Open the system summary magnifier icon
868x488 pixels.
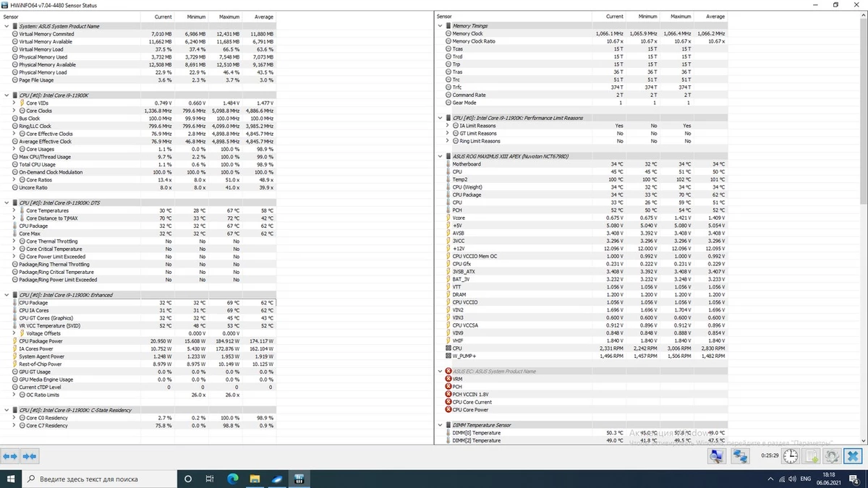tap(716, 456)
